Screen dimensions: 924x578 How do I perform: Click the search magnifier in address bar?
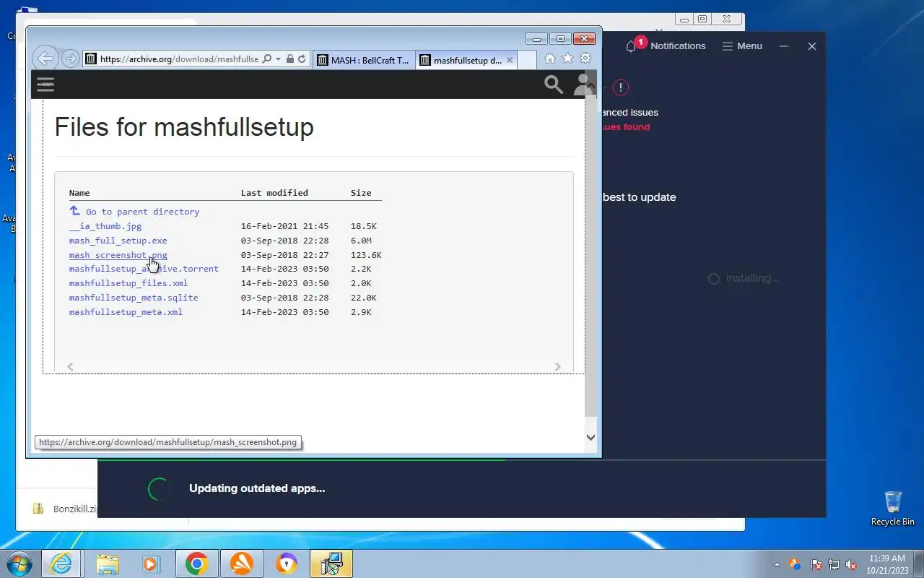tap(266, 59)
